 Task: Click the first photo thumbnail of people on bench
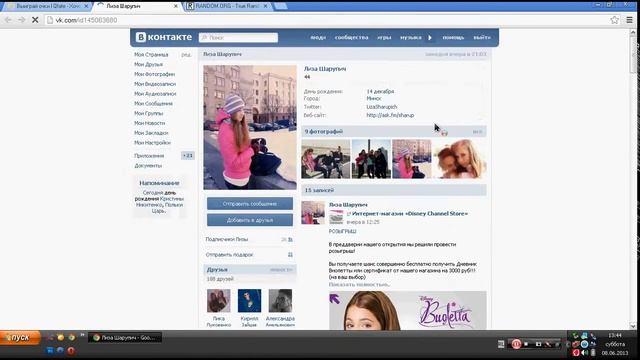(326, 159)
